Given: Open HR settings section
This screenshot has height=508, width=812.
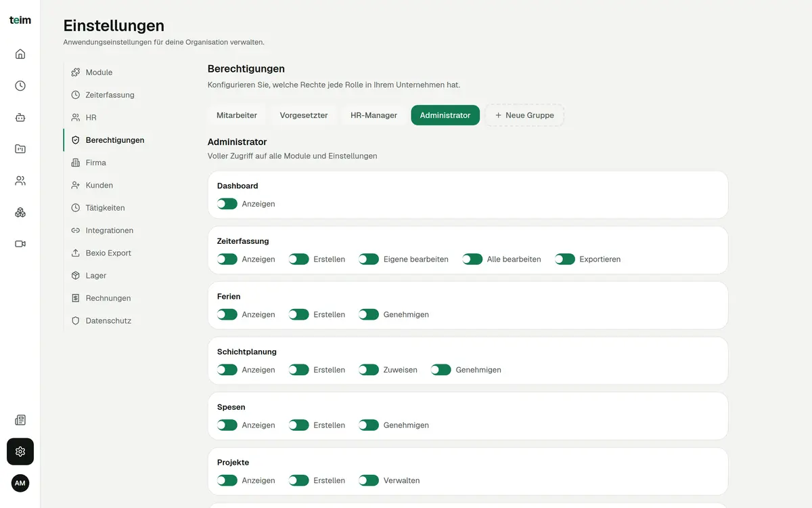Looking at the screenshot, I should [91, 118].
